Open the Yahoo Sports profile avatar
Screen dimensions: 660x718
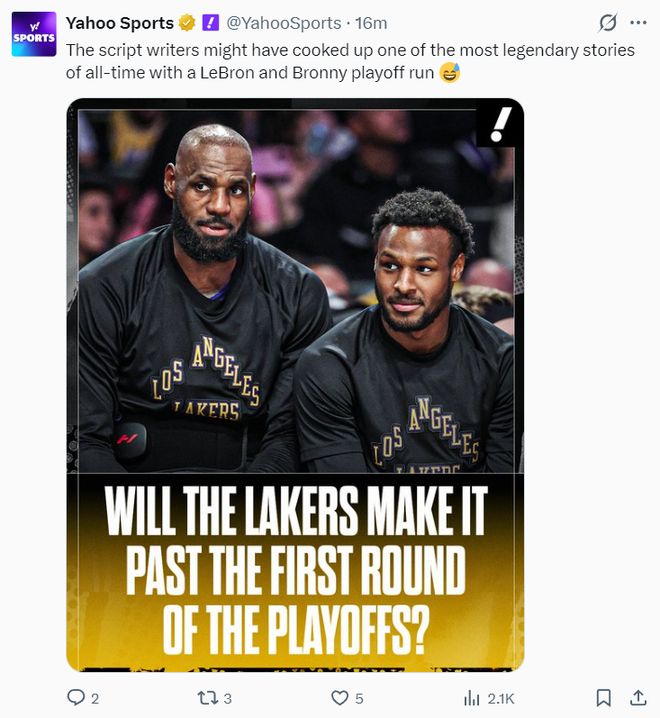34,34
